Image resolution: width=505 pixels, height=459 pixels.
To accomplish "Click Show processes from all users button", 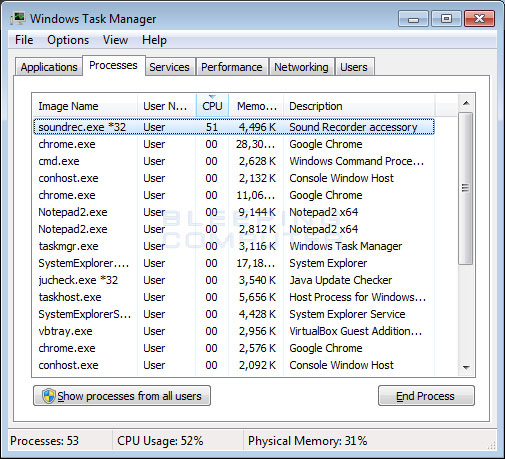I will click(122, 396).
